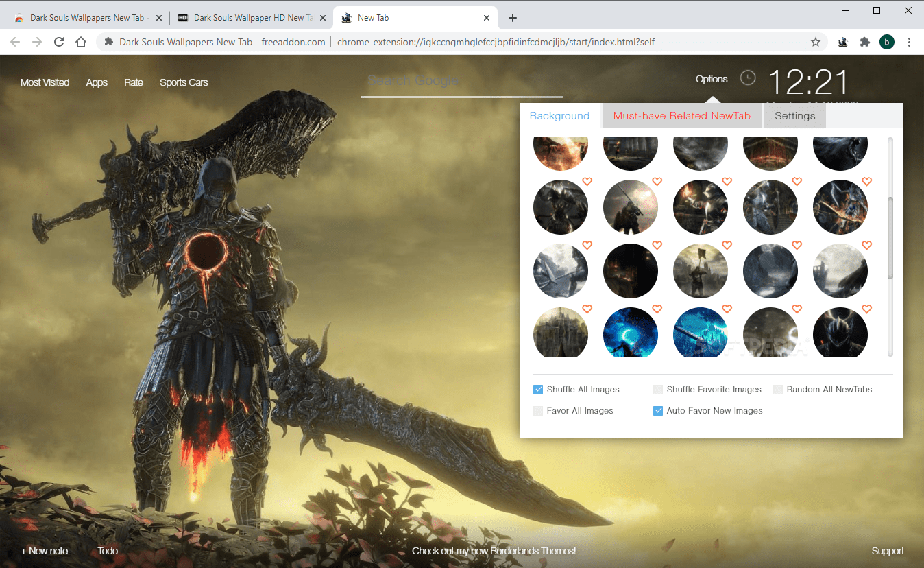Favorite the first thumbnail in second row
Image resolution: width=924 pixels, height=568 pixels.
pyautogui.click(x=587, y=182)
